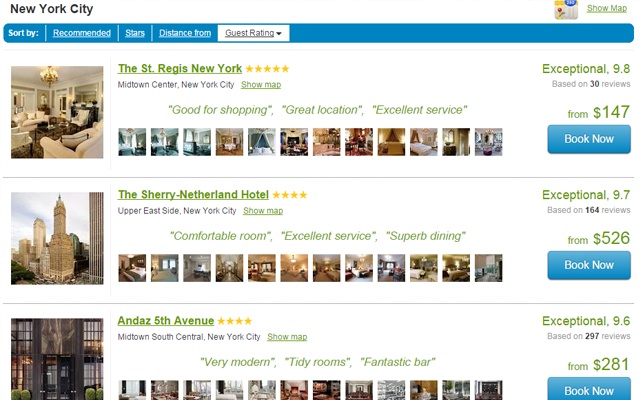Sort hotels by Recommended

(82, 33)
